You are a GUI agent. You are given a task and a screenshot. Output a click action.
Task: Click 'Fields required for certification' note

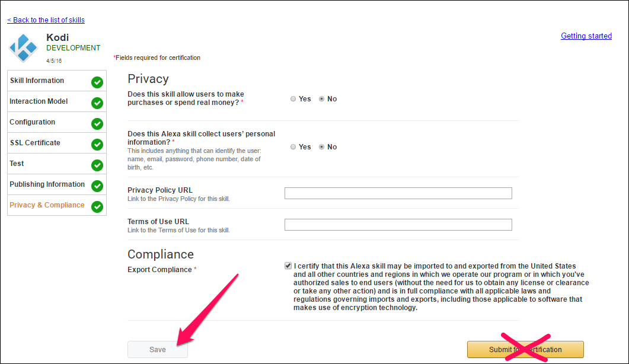point(157,58)
